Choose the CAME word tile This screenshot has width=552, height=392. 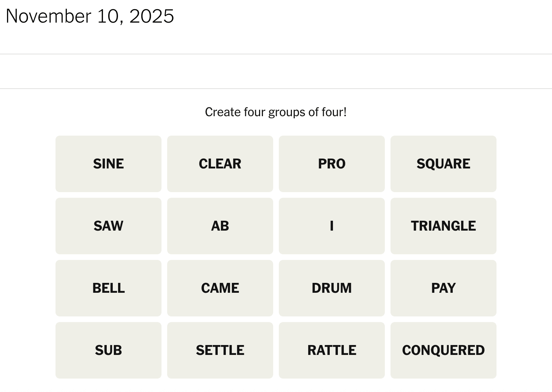pos(220,288)
